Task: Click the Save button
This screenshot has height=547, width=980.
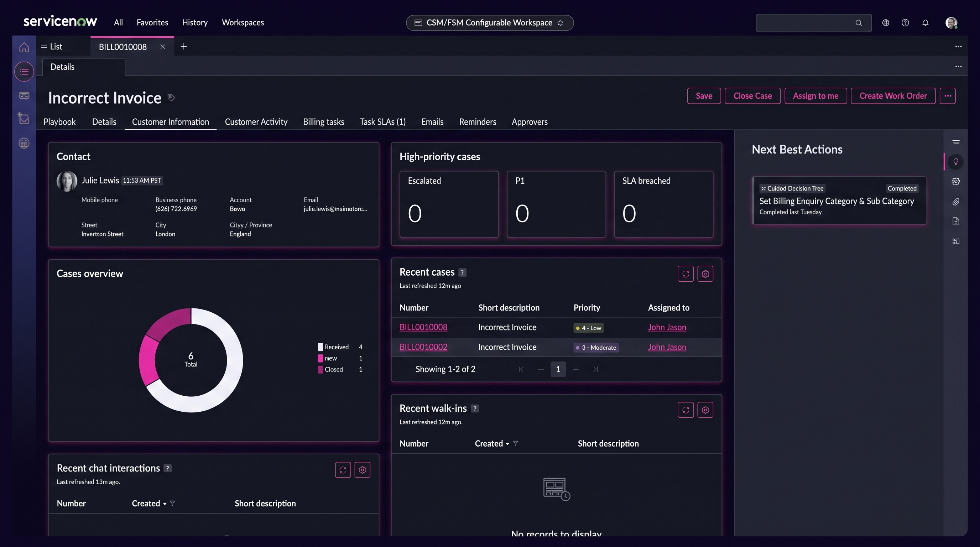Action: click(704, 96)
